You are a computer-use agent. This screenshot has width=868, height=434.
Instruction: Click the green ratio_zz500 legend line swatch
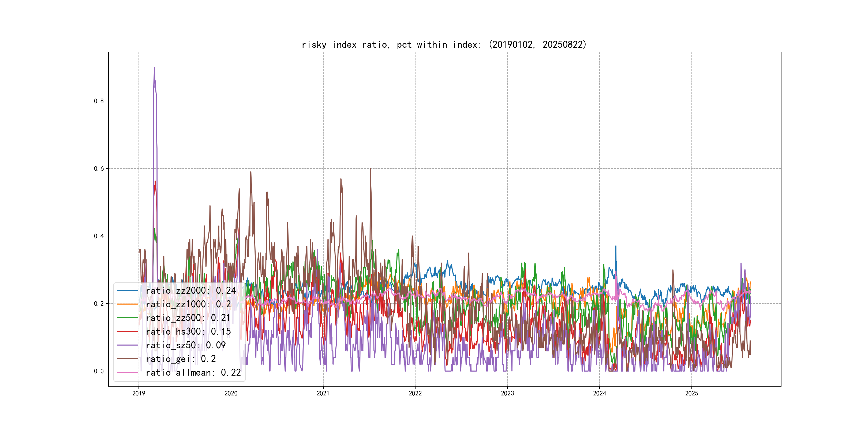click(x=127, y=318)
